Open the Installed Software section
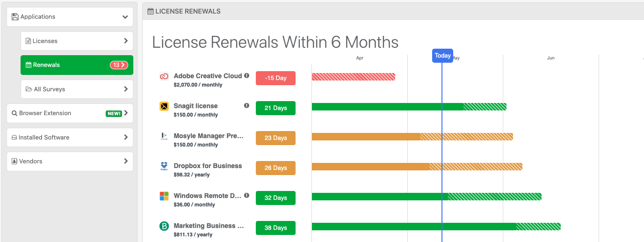The width and height of the screenshot is (644, 242). (x=70, y=137)
